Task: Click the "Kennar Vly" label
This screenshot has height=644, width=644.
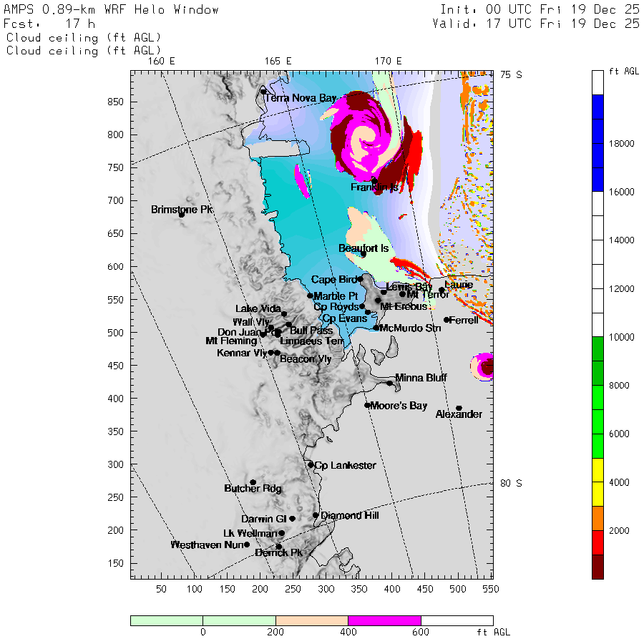Action: pos(242,353)
